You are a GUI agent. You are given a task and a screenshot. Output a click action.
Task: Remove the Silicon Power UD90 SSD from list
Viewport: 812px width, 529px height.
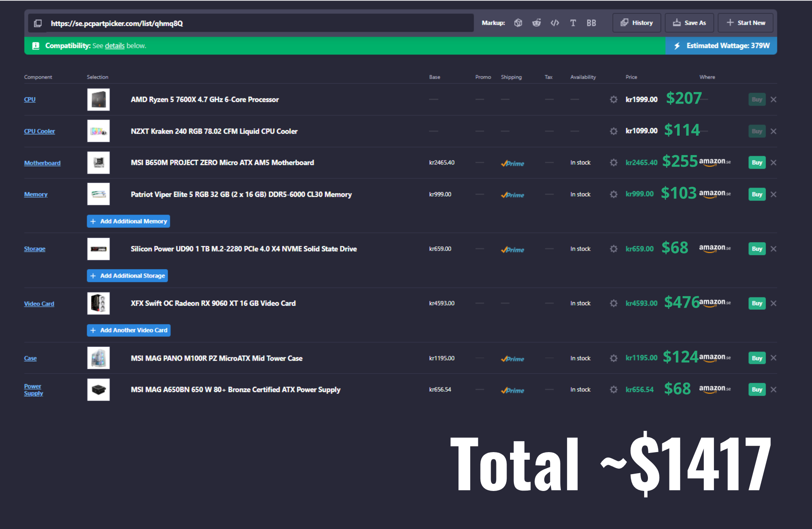774,249
